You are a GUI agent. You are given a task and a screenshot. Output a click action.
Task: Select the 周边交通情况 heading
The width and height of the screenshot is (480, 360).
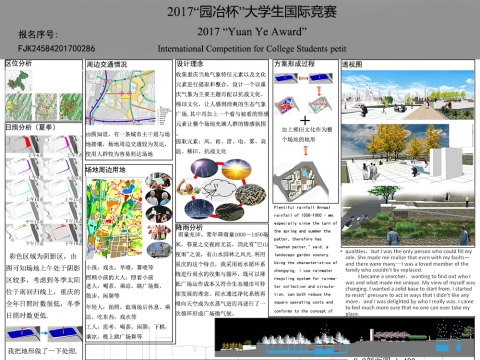(x=107, y=64)
